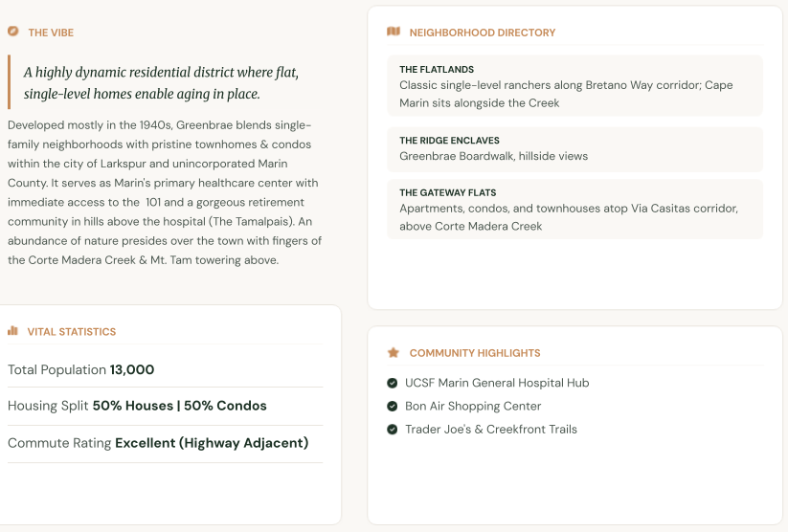The height and width of the screenshot is (532, 788).
Task: Click the bar chart icon by Vital Statistics
Action: (13, 330)
